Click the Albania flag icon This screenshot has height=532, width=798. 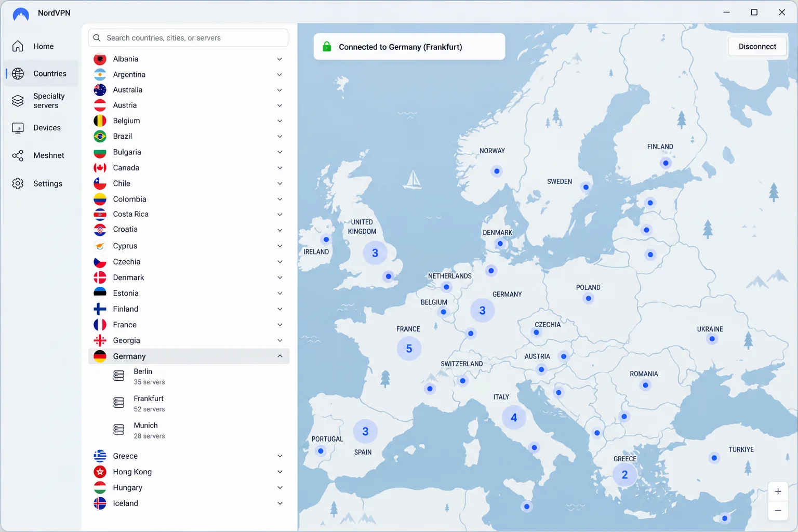[100, 59]
